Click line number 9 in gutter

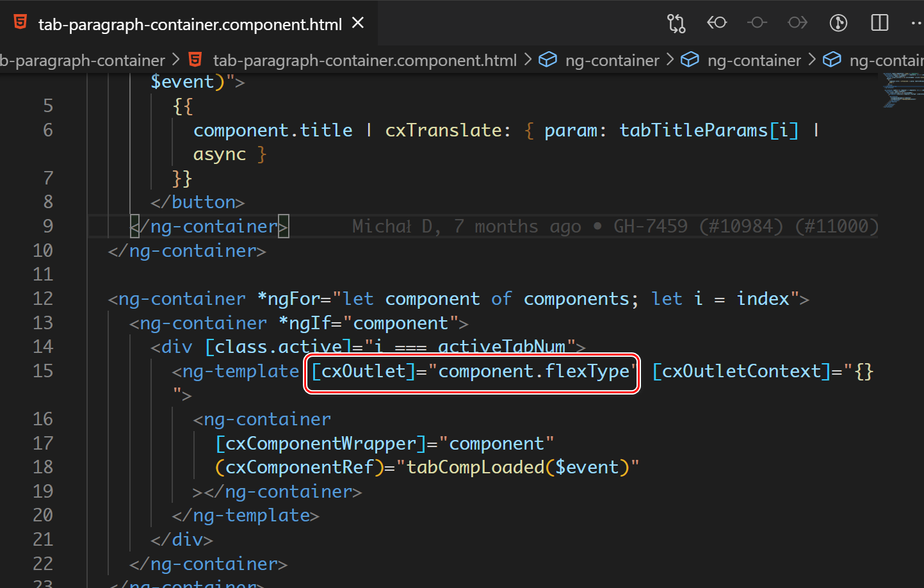click(48, 226)
